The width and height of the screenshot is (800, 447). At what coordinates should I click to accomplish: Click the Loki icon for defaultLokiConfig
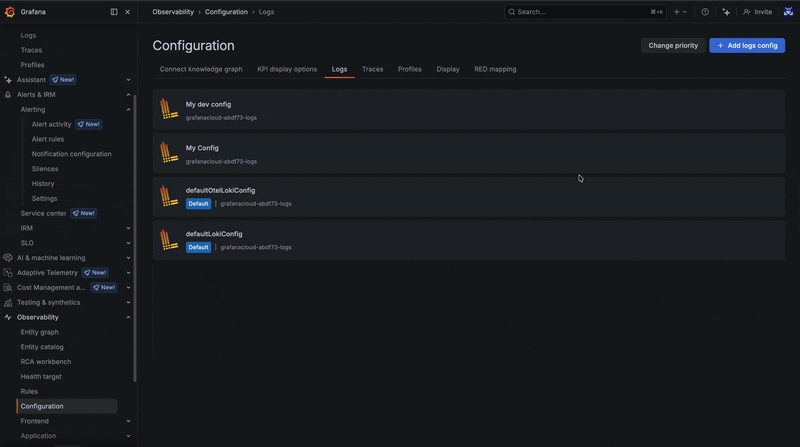(169, 240)
